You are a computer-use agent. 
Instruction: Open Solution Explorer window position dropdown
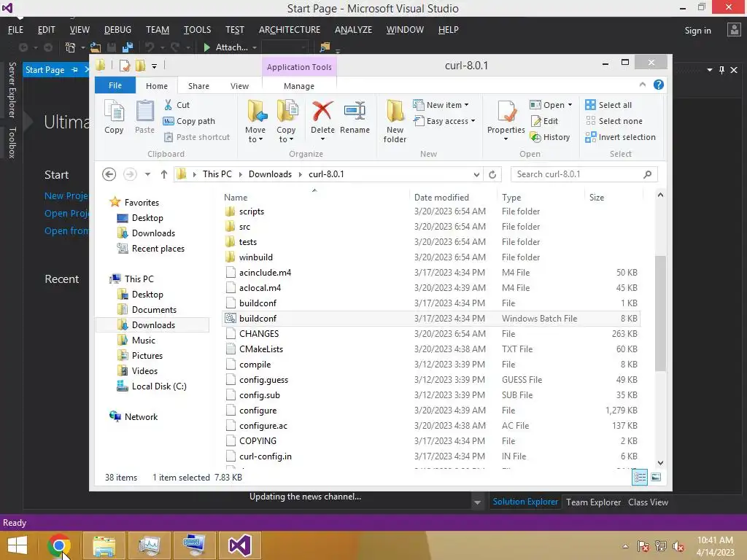[x=710, y=70]
